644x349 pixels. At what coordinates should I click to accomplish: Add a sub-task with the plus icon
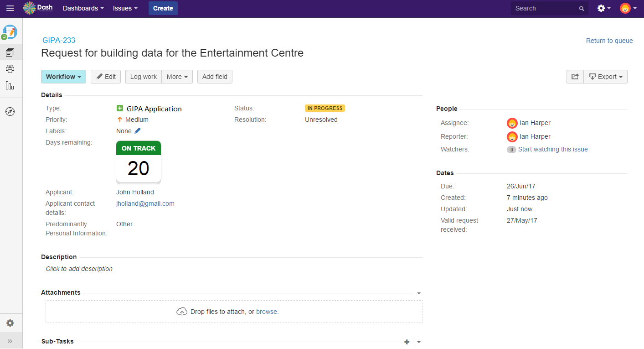tap(407, 342)
